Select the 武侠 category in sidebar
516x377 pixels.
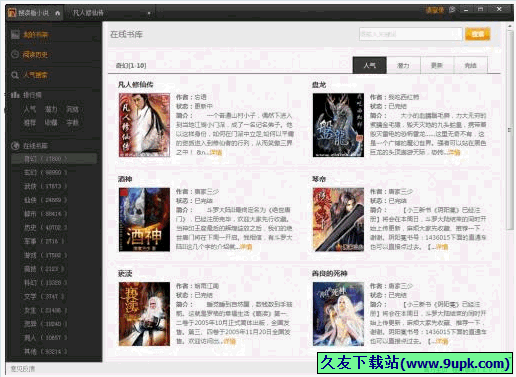point(45,186)
